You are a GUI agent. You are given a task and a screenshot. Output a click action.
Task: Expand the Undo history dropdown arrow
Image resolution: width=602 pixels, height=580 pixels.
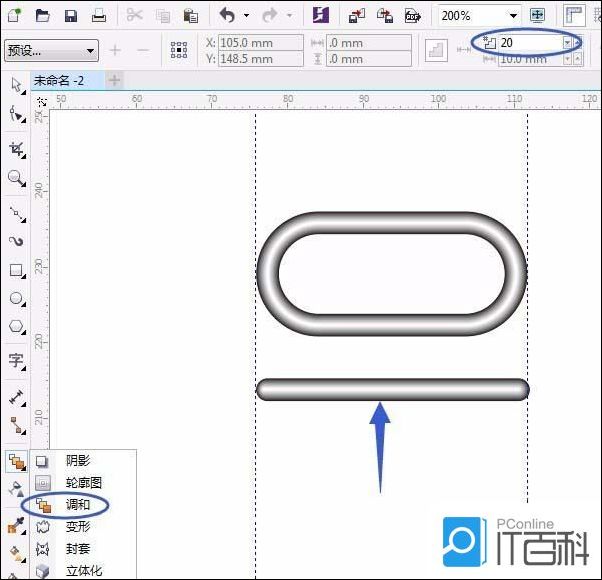pyautogui.click(x=246, y=16)
